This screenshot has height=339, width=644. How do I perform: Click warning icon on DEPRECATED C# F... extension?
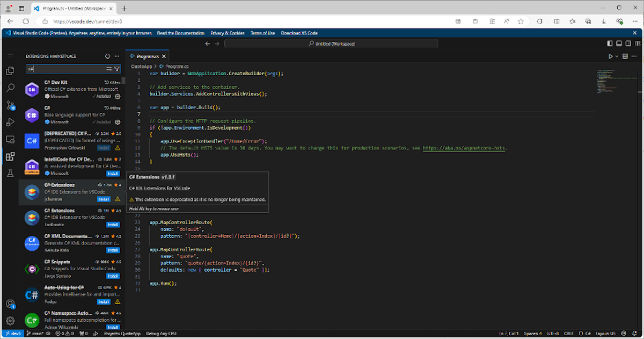[118, 148]
